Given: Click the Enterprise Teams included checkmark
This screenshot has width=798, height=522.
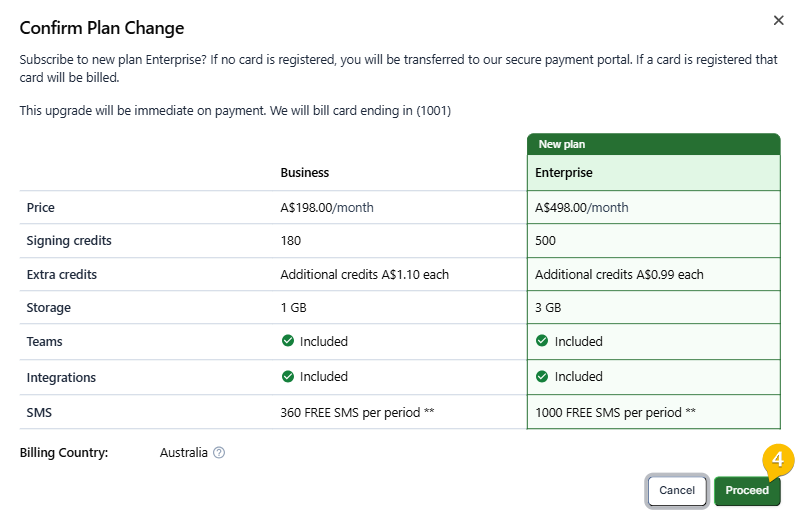Looking at the screenshot, I should pos(542,341).
